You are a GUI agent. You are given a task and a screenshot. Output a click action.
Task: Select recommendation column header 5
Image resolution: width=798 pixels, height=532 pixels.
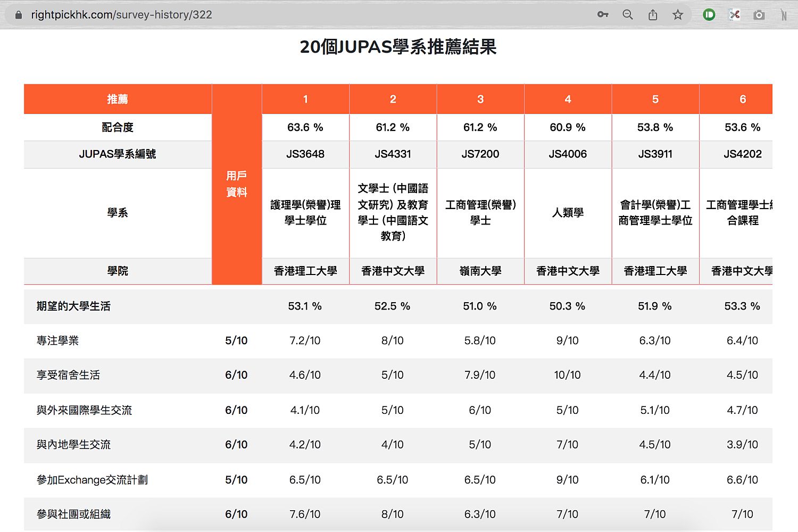point(655,99)
